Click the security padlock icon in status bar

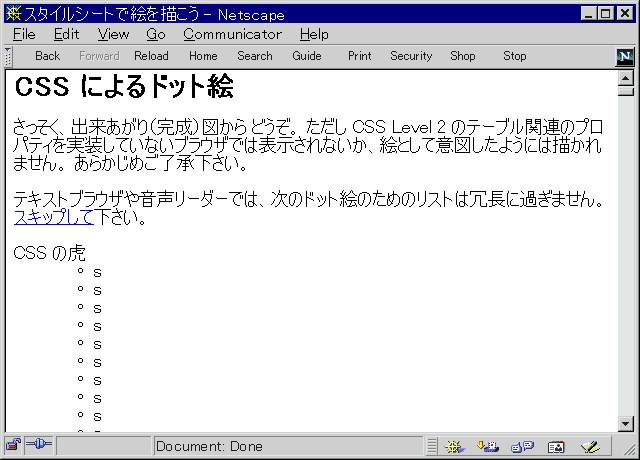point(13,446)
